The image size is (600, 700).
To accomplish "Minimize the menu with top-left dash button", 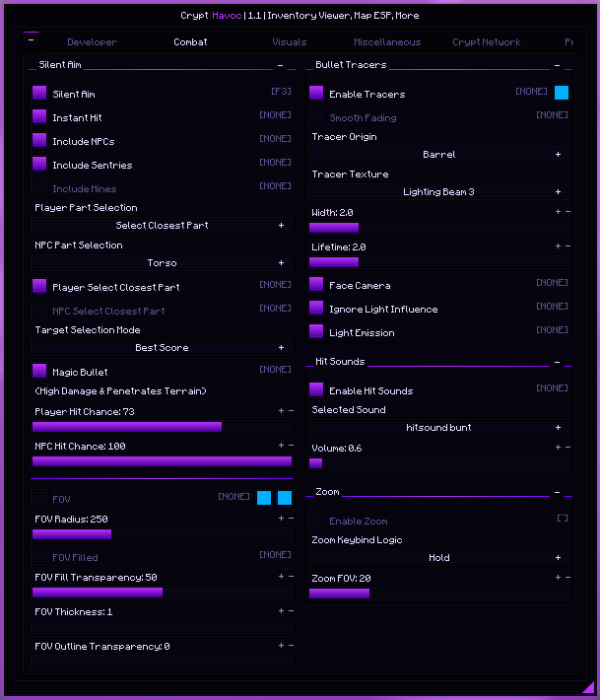I will [x=31, y=40].
